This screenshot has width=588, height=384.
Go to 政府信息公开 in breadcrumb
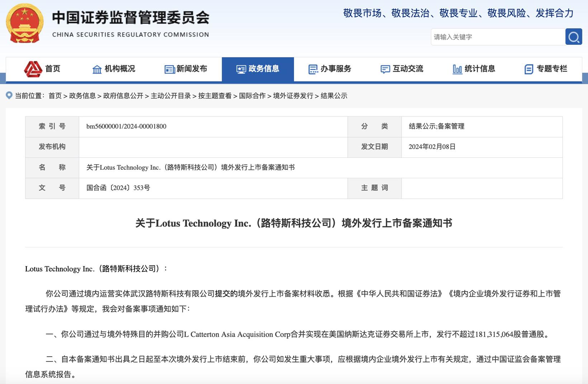[x=123, y=96]
